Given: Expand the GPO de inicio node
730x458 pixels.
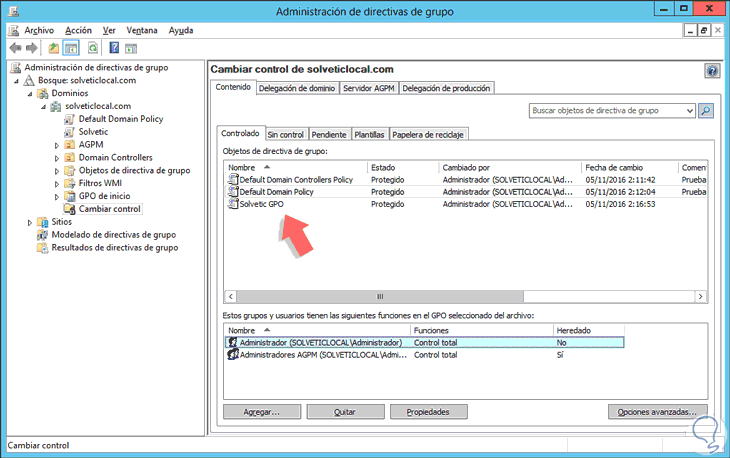Looking at the screenshot, I should [57, 197].
